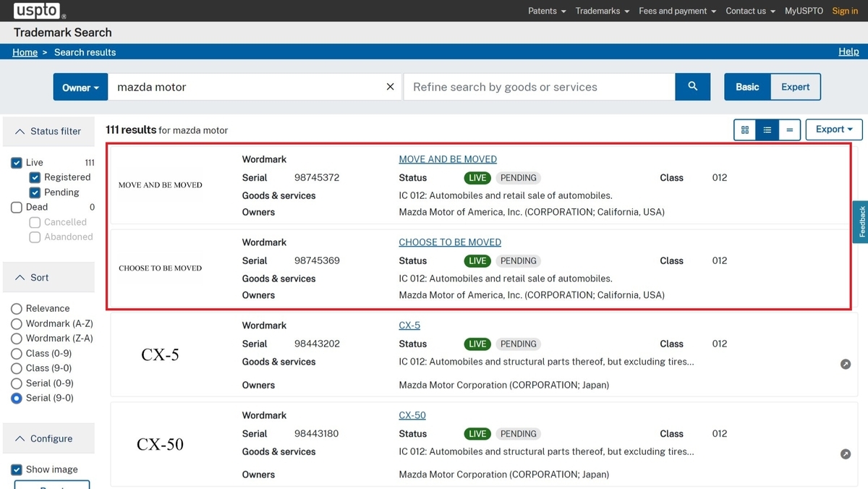
Task: Open the Help link
Action: click(x=848, y=51)
